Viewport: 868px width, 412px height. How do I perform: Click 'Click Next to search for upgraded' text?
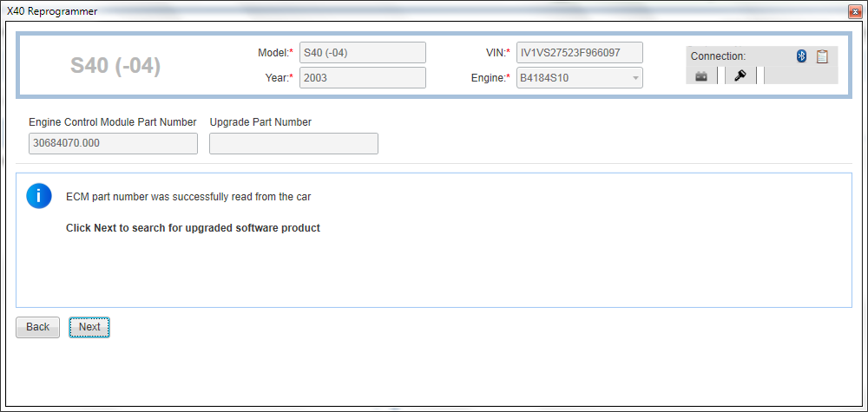193,228
